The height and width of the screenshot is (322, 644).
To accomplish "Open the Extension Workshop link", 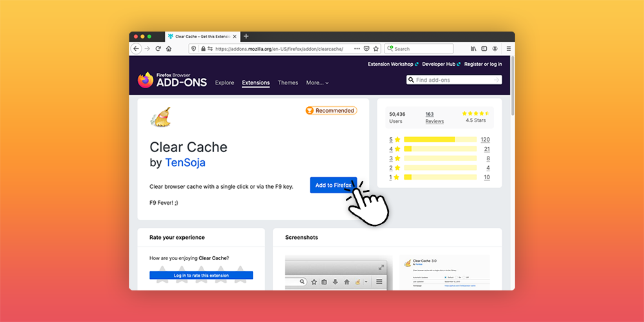I will 393,64.
